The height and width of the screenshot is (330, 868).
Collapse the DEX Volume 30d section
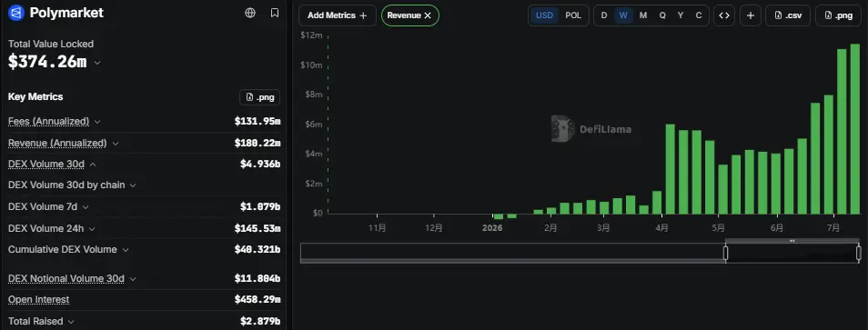(x=93, y=165)
